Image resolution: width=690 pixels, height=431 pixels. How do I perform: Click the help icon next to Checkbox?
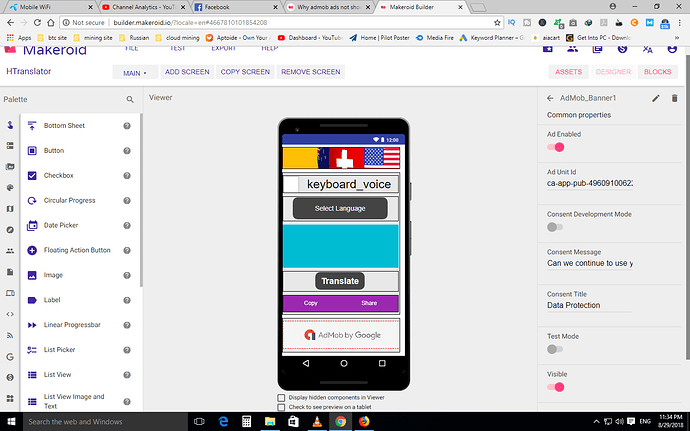pyautogui.click(x=127, y=176)
